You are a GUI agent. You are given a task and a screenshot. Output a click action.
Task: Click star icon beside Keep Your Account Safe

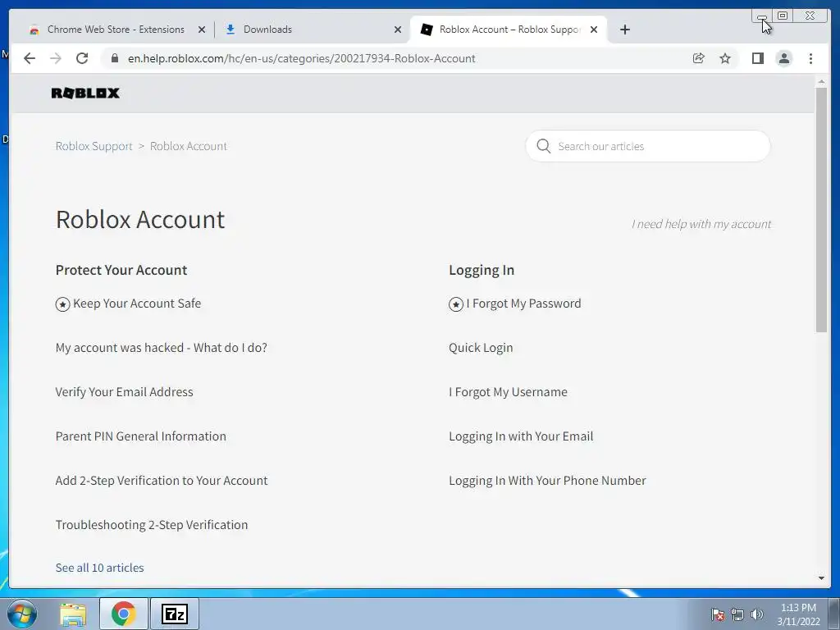click(62, 304)
